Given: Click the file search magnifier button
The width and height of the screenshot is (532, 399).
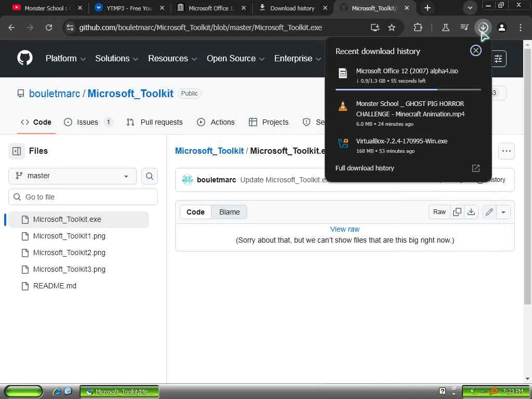Looking at the screenshot, I should coord(150,176).
